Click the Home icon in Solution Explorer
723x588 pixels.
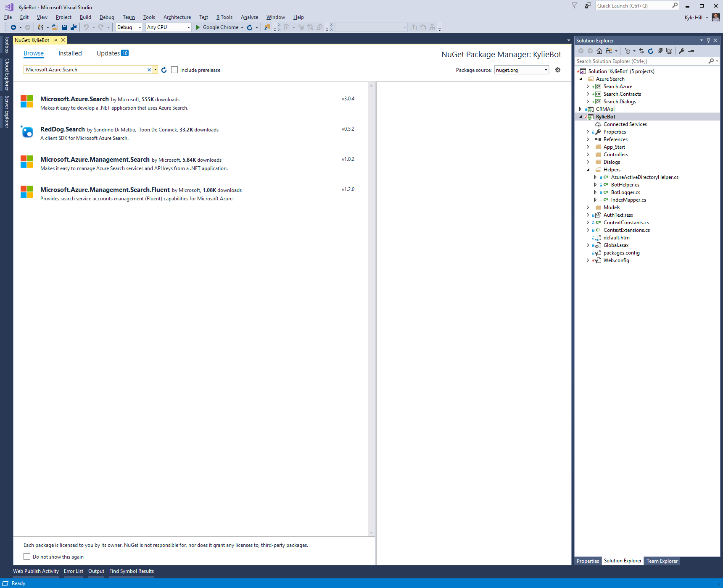click(599, 51)
